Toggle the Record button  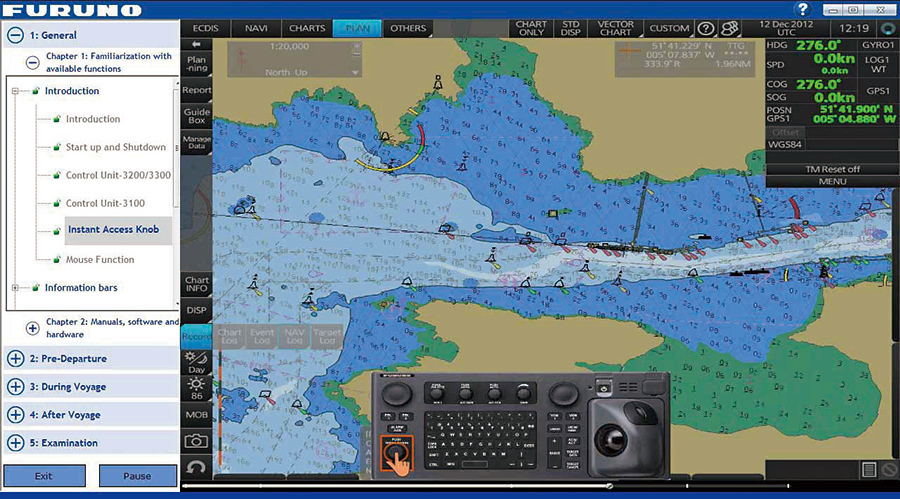[x=196, y=336]
